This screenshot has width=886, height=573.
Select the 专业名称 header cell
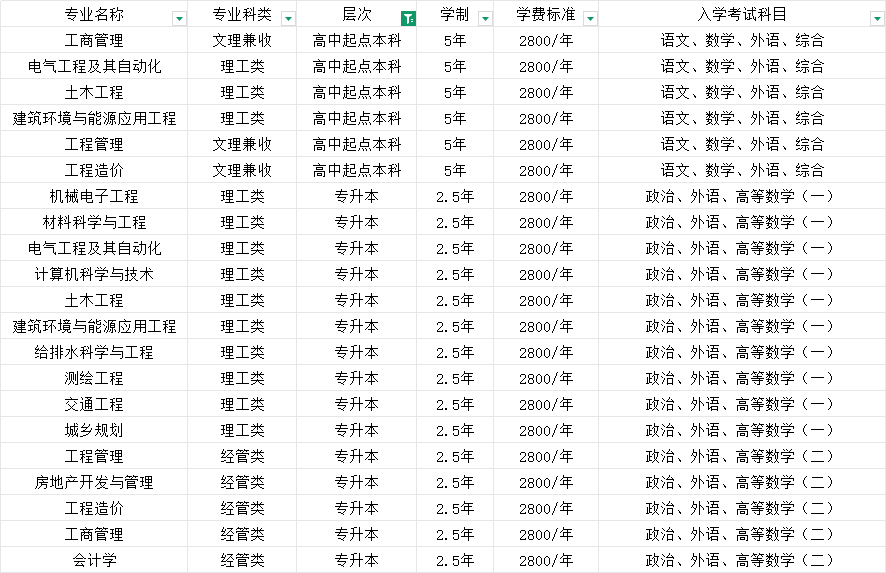pos(94,14)
